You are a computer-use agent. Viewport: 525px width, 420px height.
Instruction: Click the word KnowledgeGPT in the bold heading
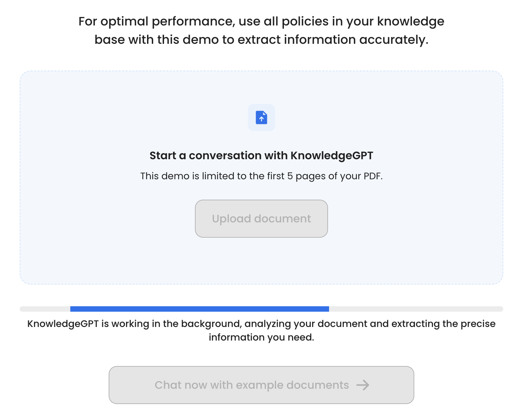tap(331, 156)
